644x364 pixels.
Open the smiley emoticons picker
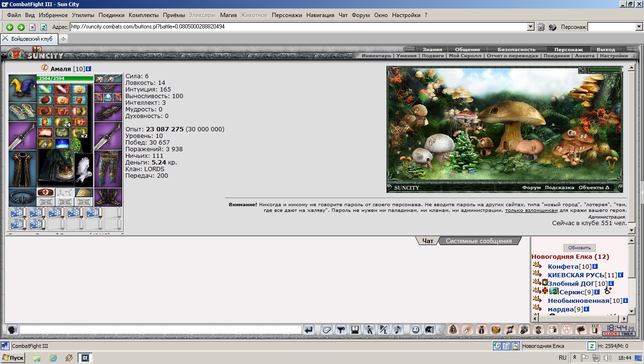[415, 329]
